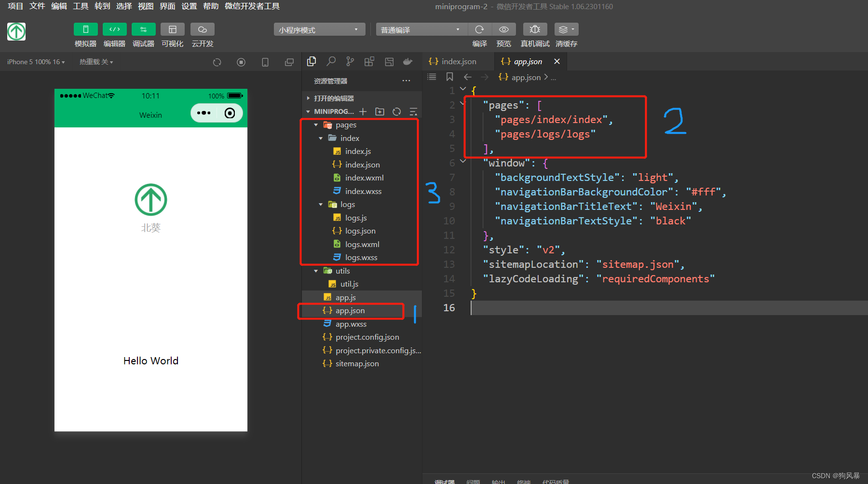Viewport: 868px width, 484px height.
Task: Open the mini-program mode dropdown
Action: point(319,29)
